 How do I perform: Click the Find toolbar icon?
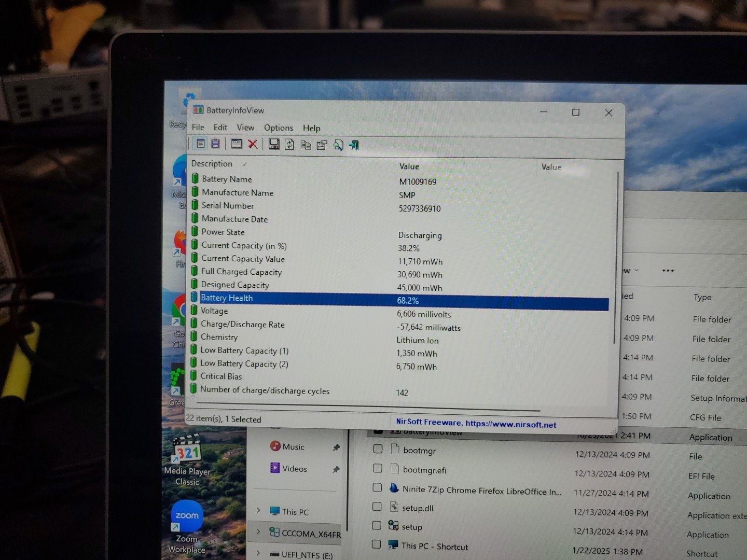[338, 145]
